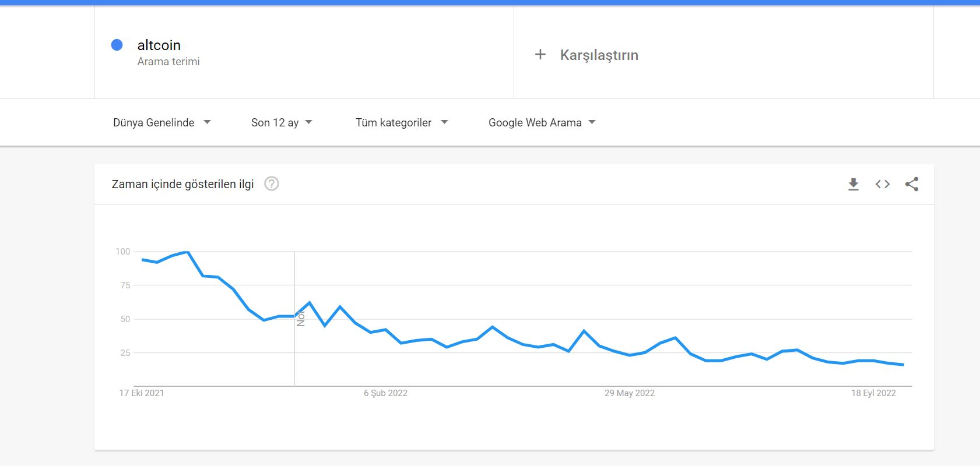Screen dimensions: 980x466
Task: Click the Arama terimi label
Action: [168, 62]
